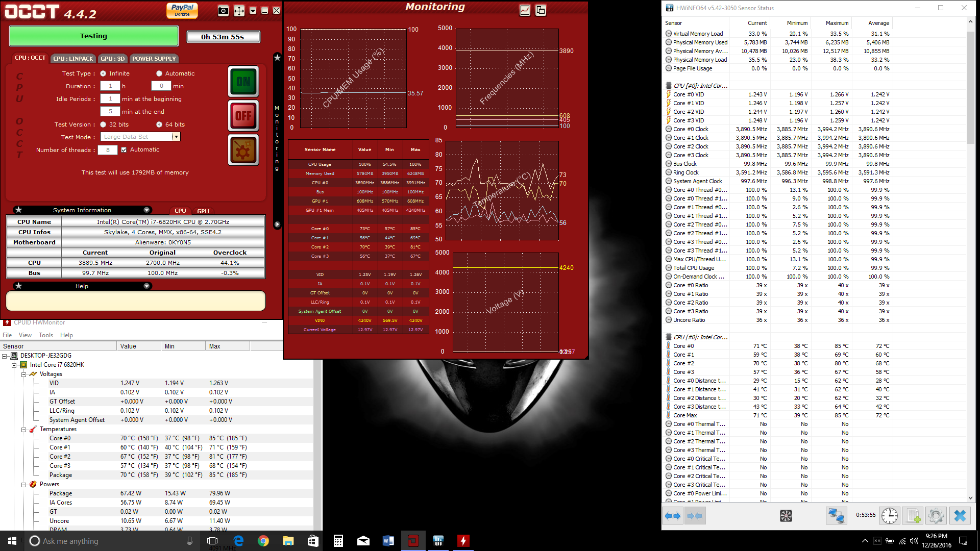980x551 pixels.
Task: Click the HWiNFO blue X close sensors button
Action: click(x=960, y=516)
